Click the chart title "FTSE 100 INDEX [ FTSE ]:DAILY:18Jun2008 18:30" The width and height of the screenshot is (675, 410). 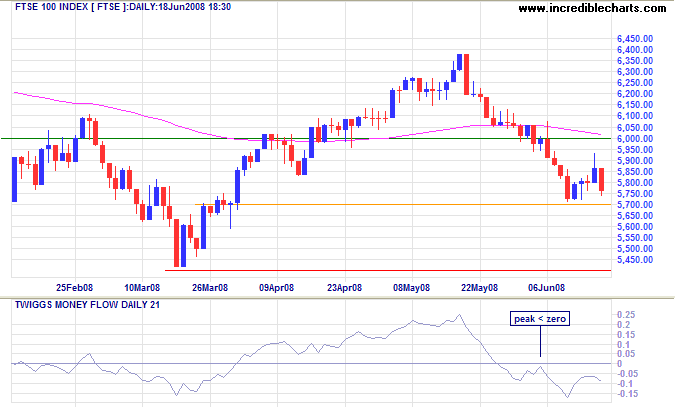click(x=123, y=6)
